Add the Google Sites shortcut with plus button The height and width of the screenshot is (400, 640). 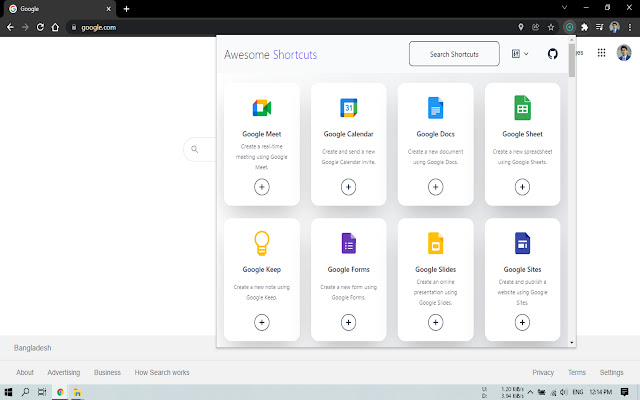pyautogui.click(x=522, y=322)
